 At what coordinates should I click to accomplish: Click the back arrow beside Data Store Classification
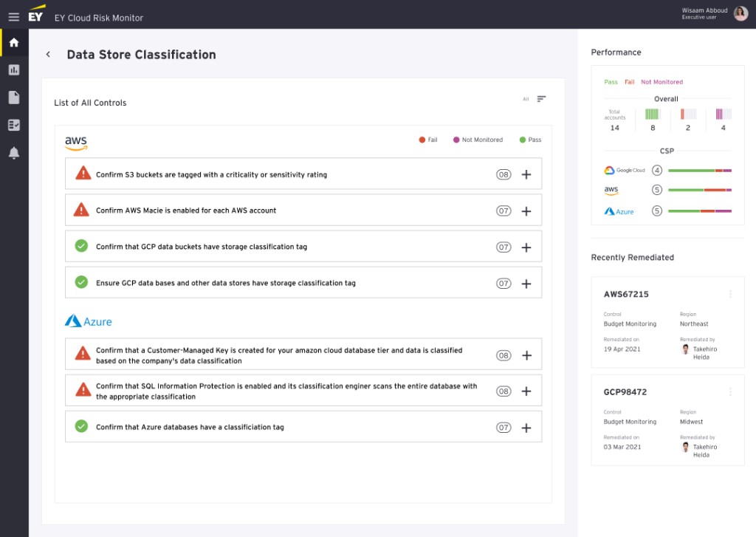pos(48,54)
